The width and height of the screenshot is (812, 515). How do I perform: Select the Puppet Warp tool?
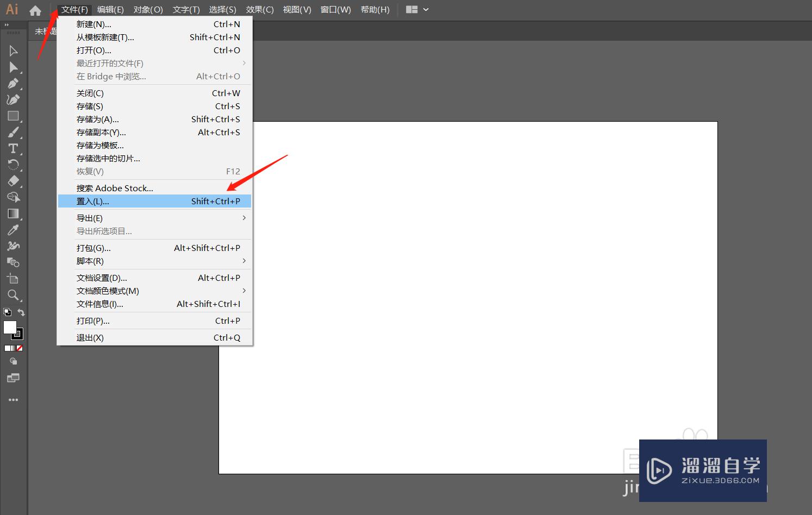click(14, 247)
